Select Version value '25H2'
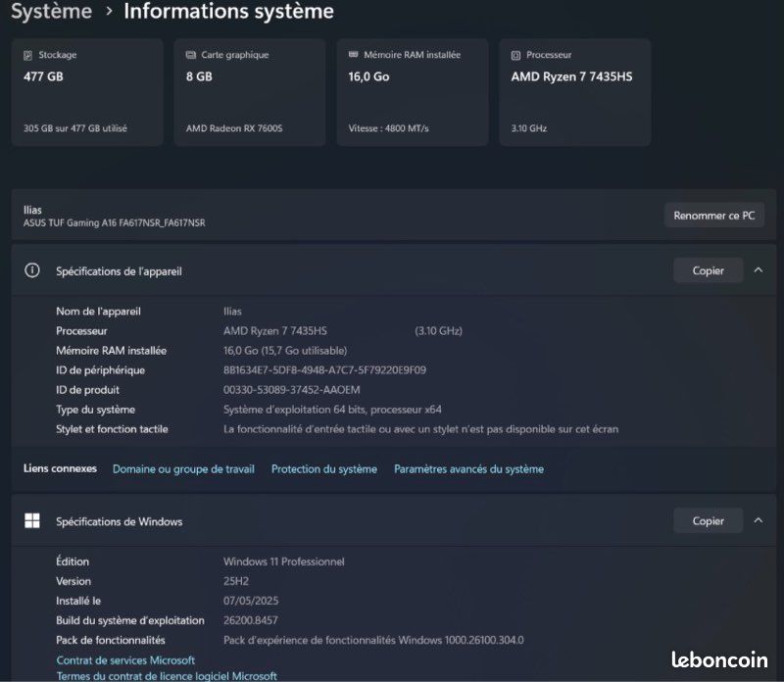This screenshot has height=682, width=784. tap(236, 581)
